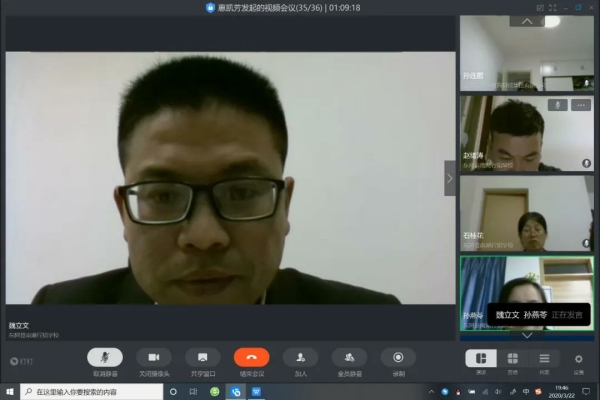Screen dimensions: 600x400
Task: Click the meeting lock shield icon in title
Action: pos(210,8)
